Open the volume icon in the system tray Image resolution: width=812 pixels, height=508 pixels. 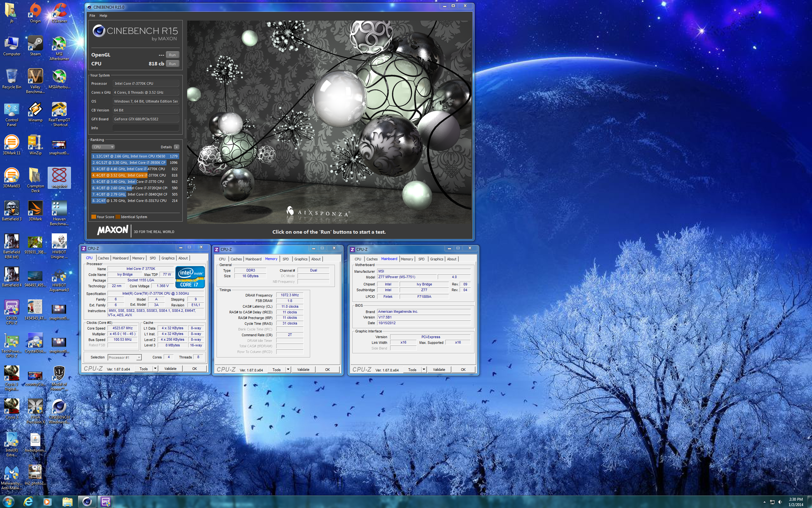[780, 502]
